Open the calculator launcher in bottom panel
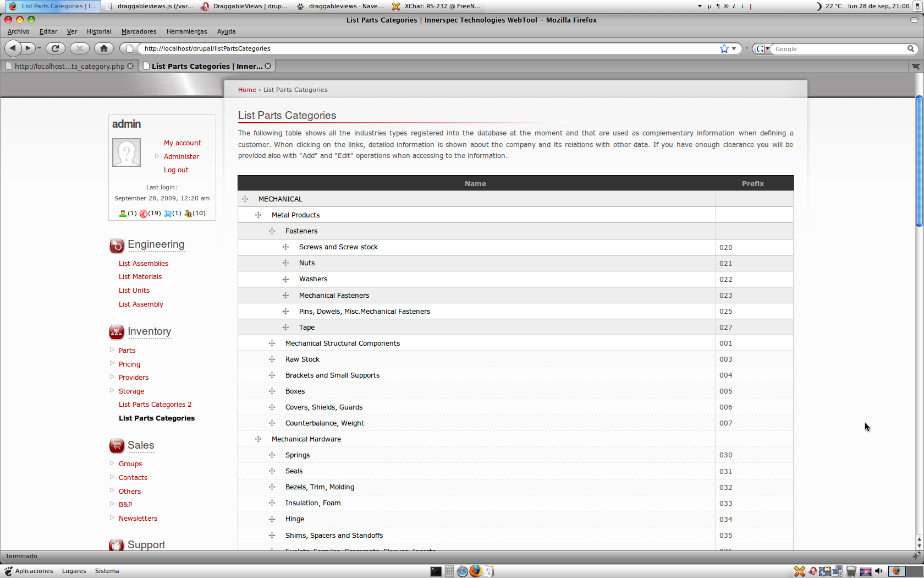Image resolution: width=924 pixels, height=578 pixels. 449,571
